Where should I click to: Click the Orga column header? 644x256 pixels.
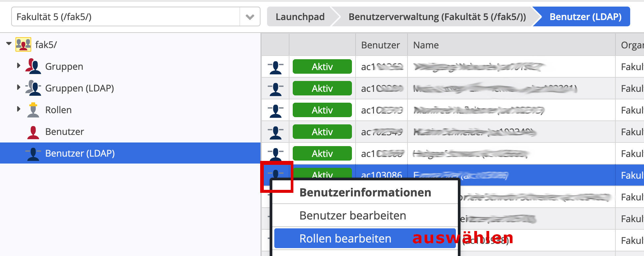(630, 45)
